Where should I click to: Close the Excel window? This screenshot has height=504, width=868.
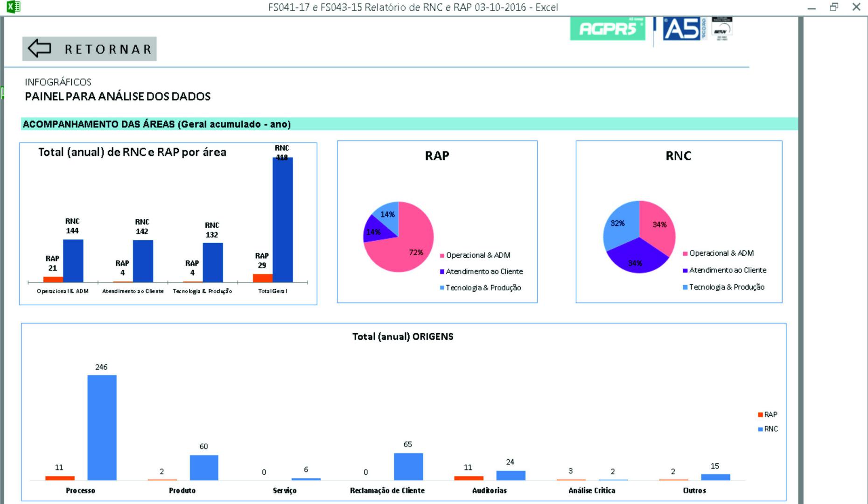[856, 7]
